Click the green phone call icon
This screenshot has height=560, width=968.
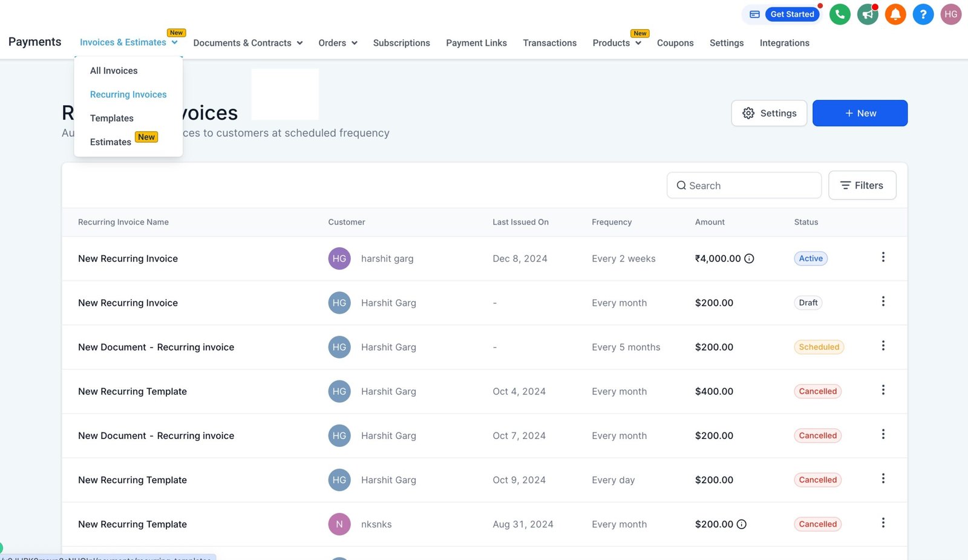click(x=840, y=14)
